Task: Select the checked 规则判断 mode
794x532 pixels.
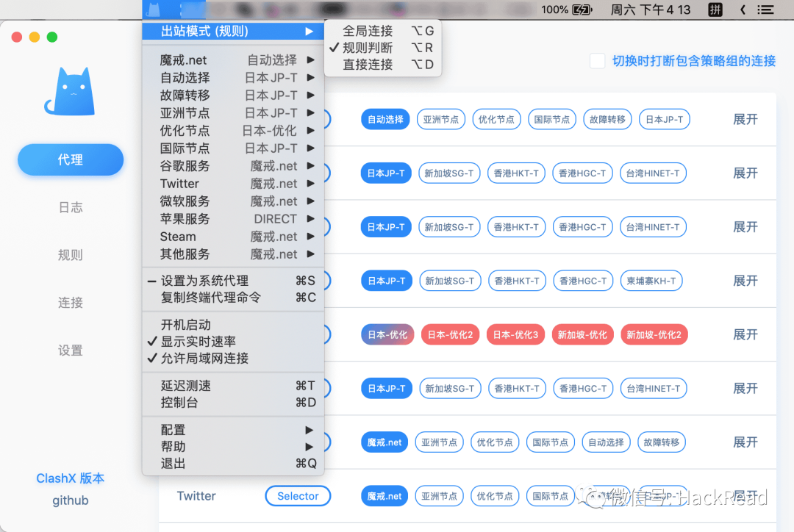Action: (x=382, y=48)
